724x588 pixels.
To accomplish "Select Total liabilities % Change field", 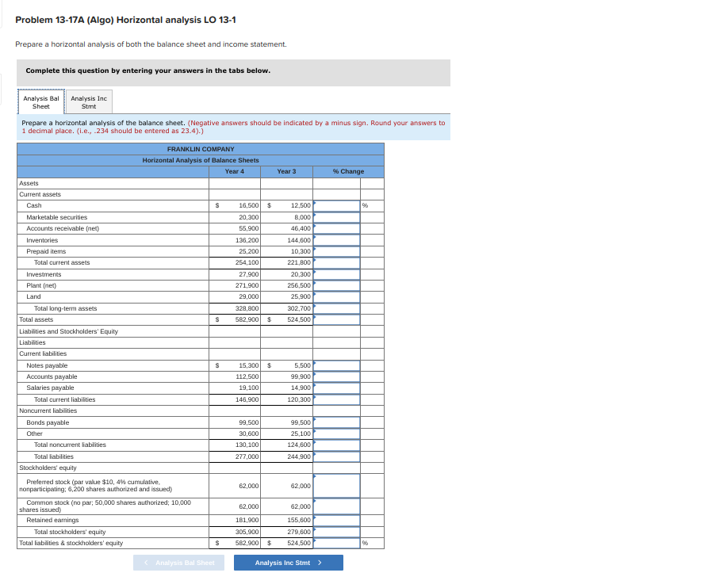I will coord(336,456).
